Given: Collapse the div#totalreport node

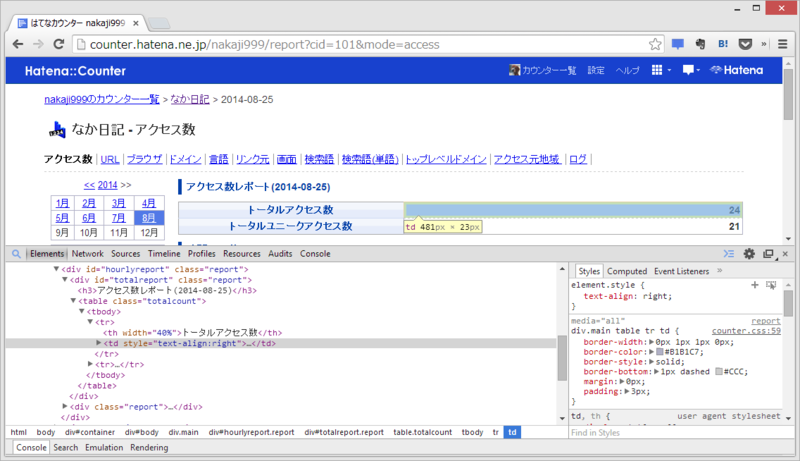Looking at the screenshot, I should [65, 279].
